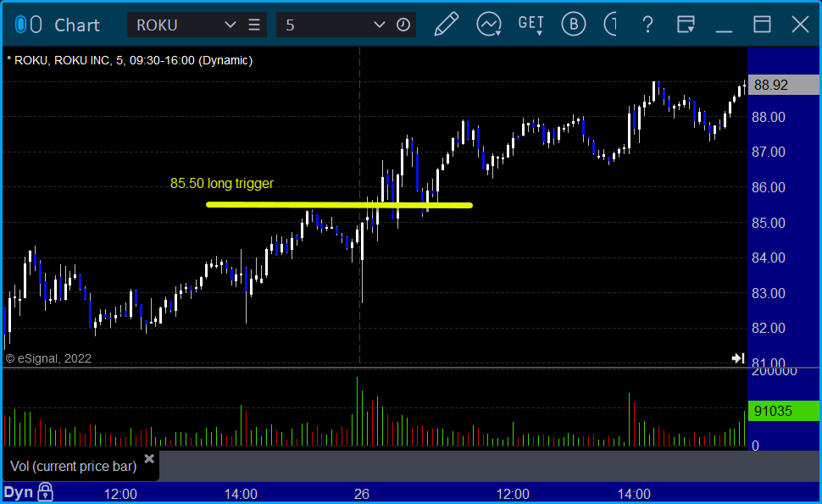Expand the 5 interval dropdown arrow
This screenshot has height=504, width=822.
[379, 25]
